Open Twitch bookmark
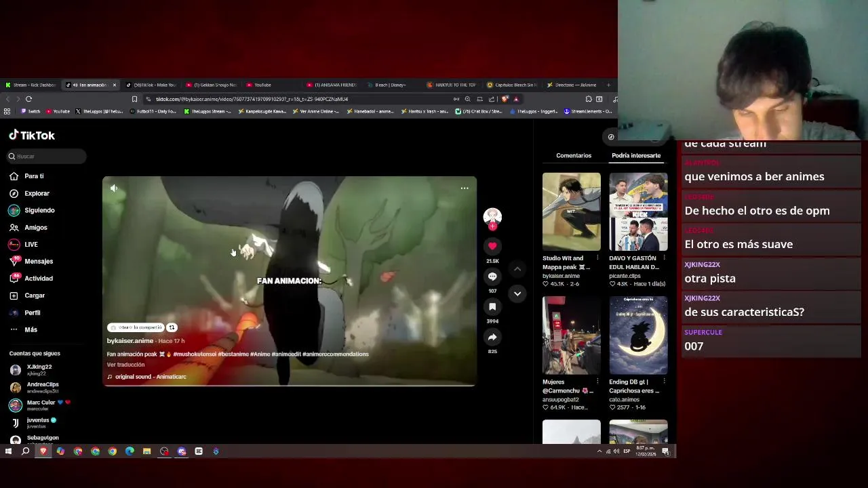Viewport: 868px width, 488px height. pos(31,111)
